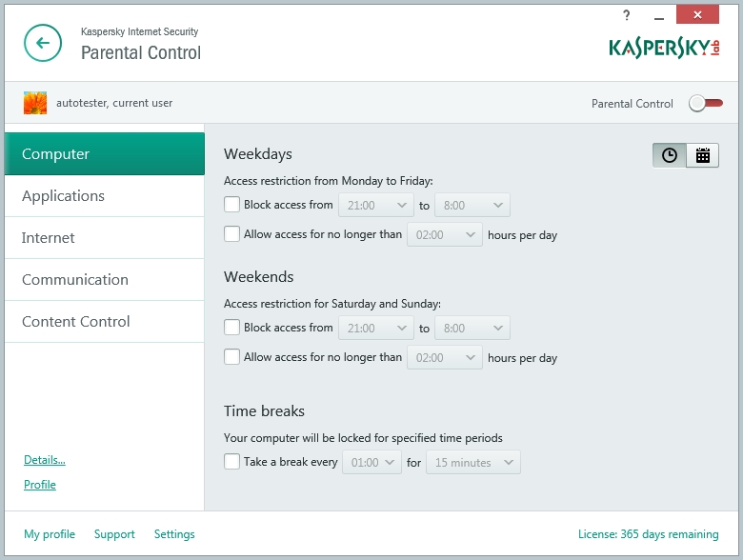Screen dimensions: 743x560
Task: Click the Weekends heading
Action: [259, 277]
